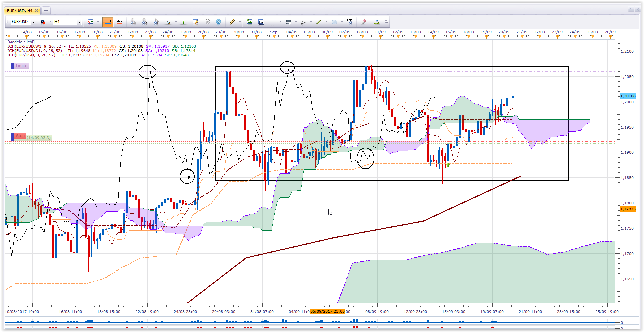Viewport: 644px width, 332px height.
Task: Select the ellipse shape tool
Action: (x=334, y=22)
